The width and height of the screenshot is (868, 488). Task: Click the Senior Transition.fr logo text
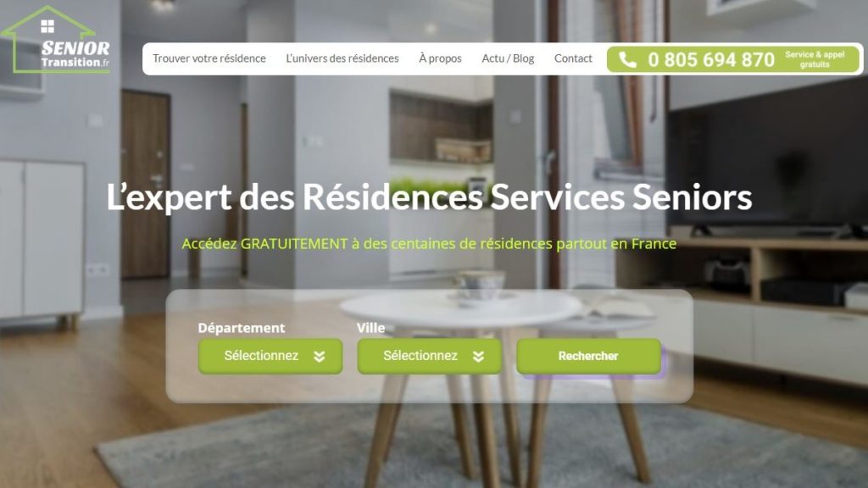pyautogui.click(x=75, y=55)
